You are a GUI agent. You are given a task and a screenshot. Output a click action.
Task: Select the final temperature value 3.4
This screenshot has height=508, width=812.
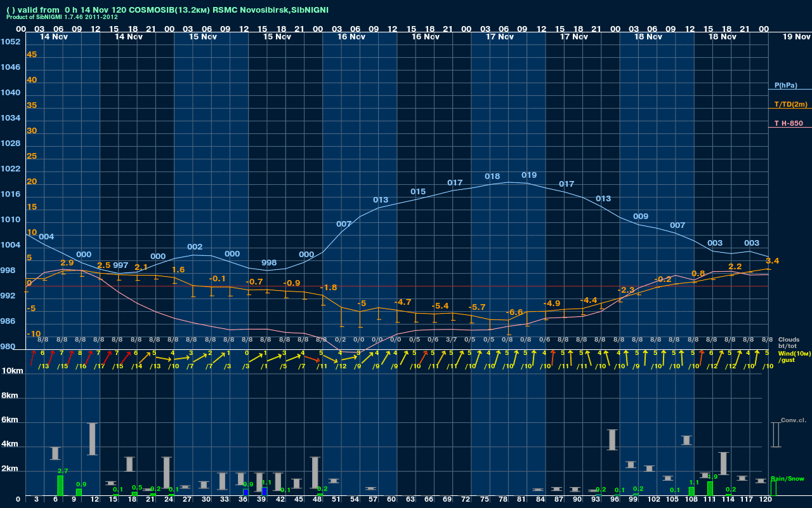772,261
